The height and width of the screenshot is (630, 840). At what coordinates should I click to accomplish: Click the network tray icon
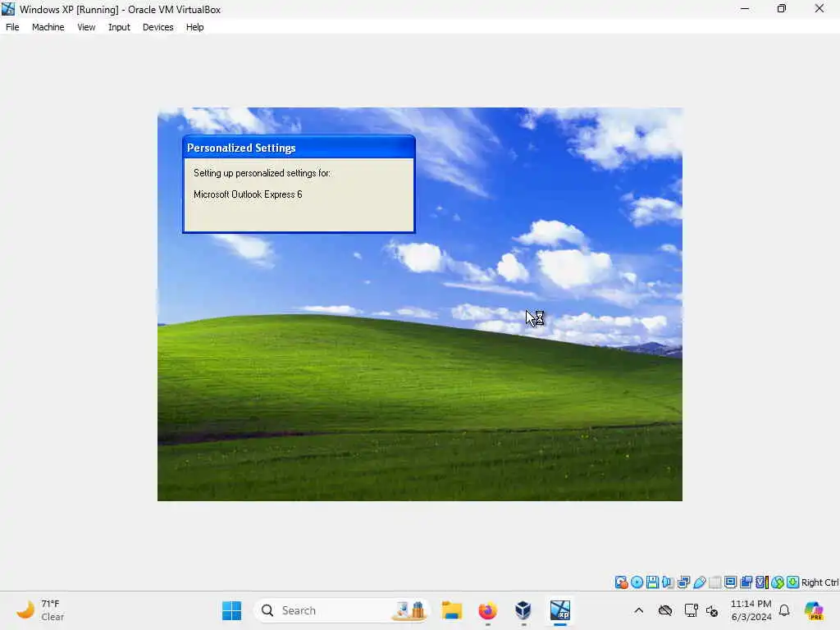[x=691, y=610]
